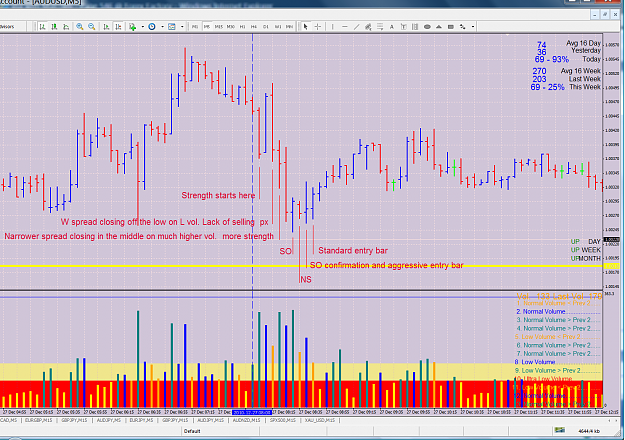Click the 'Avg 16 Day' range label
This screenshot has height=440, width=625.
(x=583, y=43)
